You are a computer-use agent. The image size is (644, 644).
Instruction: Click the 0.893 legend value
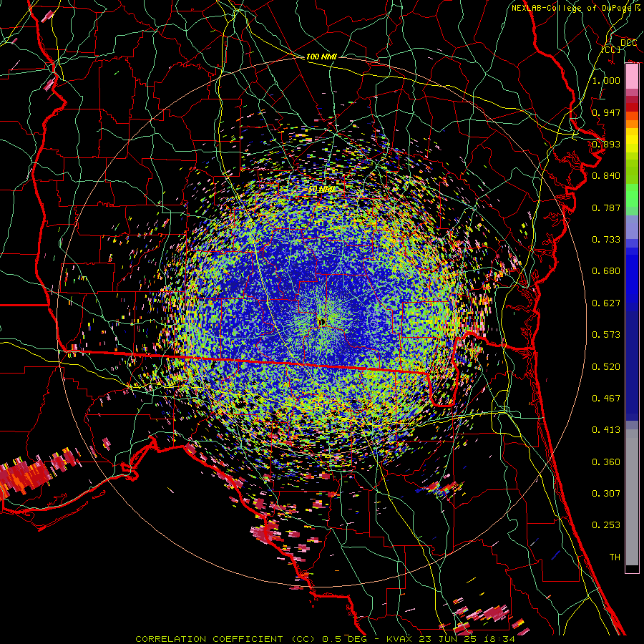(x=606, y=144)
